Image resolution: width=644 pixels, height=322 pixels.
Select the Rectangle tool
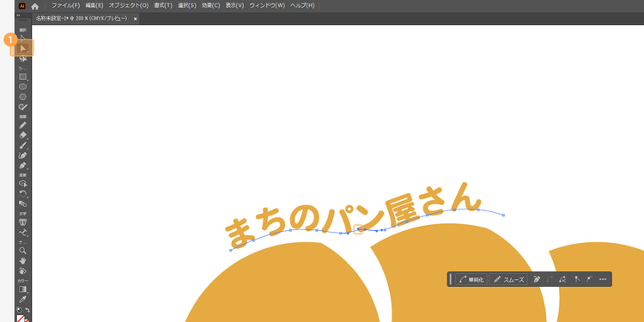point(23,76)
